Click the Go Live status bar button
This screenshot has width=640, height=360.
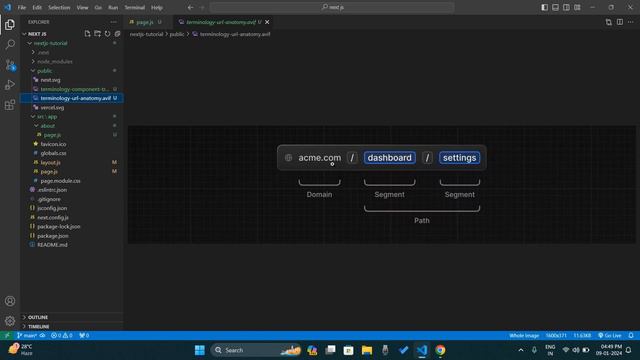click(610, 336)
